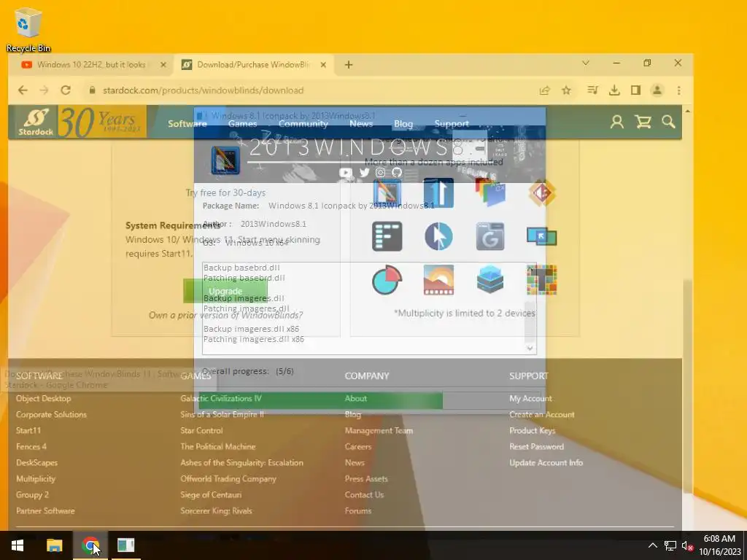This screenshot has height=560, width=747.
Task: Open Galactic Civilizations IV link
Action: 221,399
